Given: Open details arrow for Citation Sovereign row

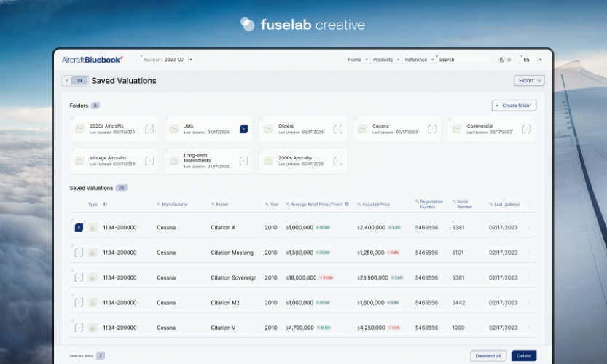Looking at the screenshot, I should pos(529,278).
